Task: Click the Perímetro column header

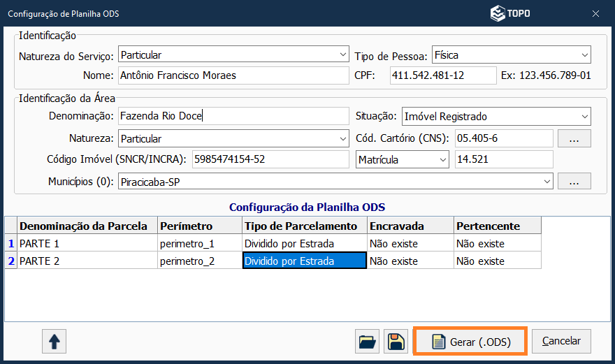Action: 199,226
